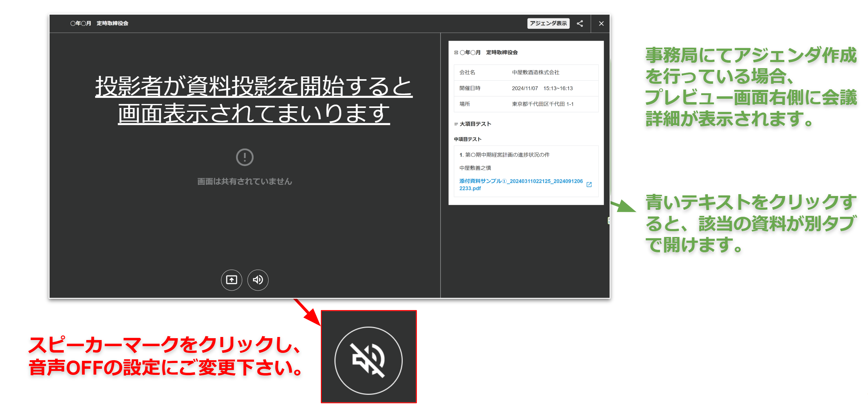
Task: Click icon beside 定時取締役会 panel heading
Action: (456, 53)
